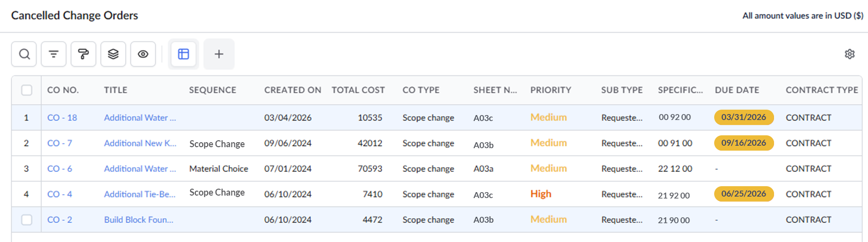Open change order CO - 7
This screenshot has height=242, width=868.
59,143
